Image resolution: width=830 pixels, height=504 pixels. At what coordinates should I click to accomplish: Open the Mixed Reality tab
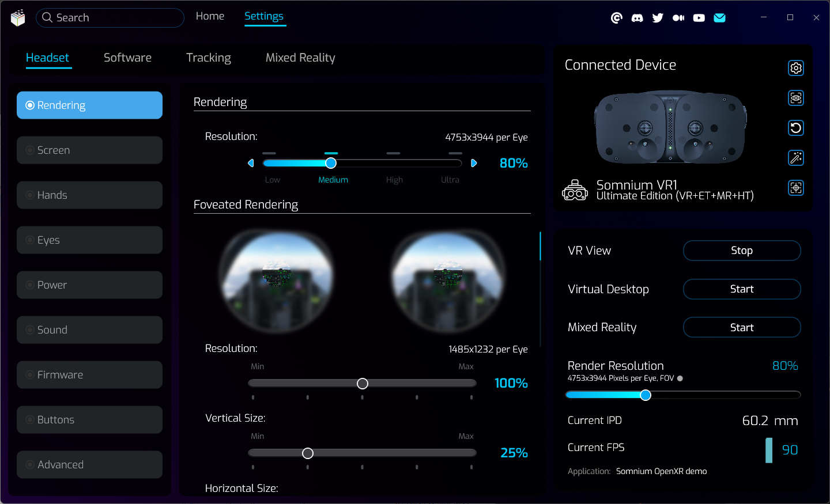300,58
